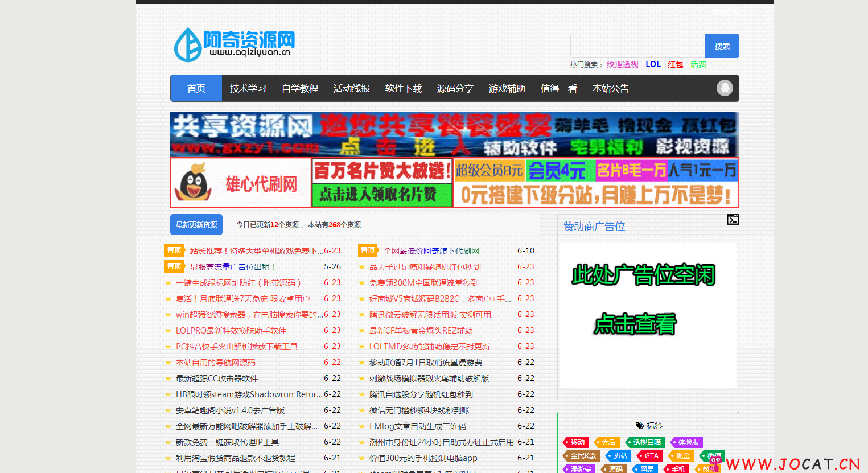The width and height of the screenshot is (868, 473).
Task: Open 技术学习 navigation item
Action: (x=248, y=88)
